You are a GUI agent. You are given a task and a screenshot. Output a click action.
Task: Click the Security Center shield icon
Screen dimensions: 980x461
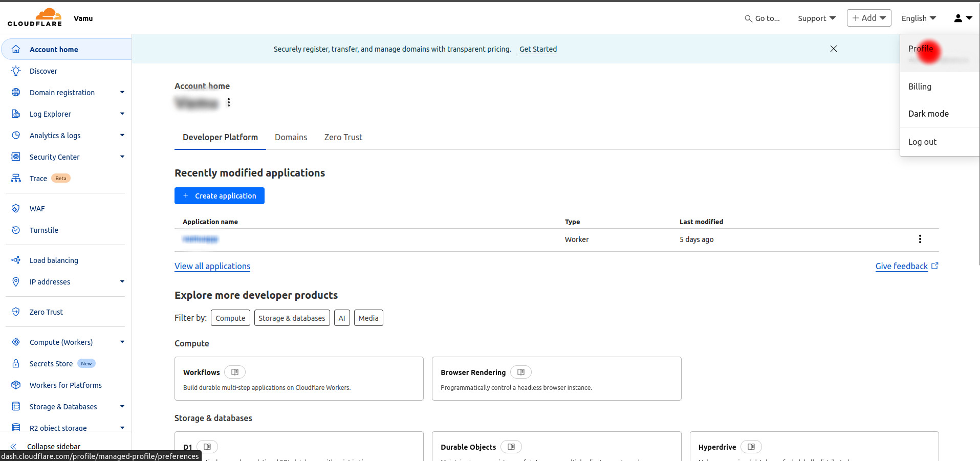[16, 157]
